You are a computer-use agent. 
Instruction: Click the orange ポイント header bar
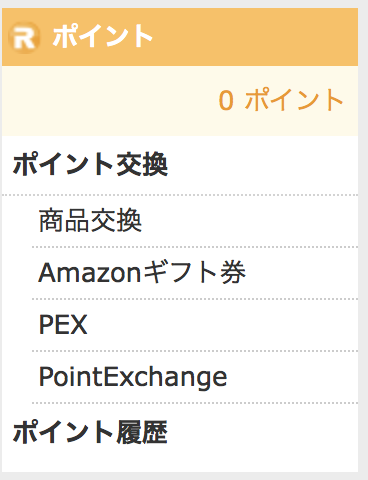(x=180, y=37)
